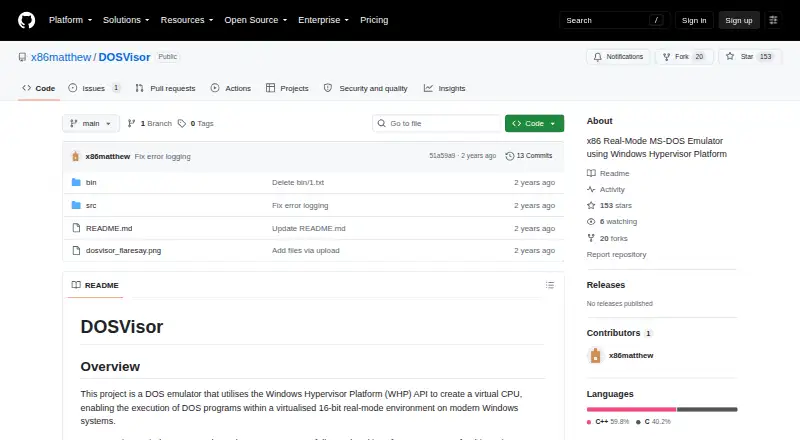
Task: Select the README tab
Action: pos(95,285)
